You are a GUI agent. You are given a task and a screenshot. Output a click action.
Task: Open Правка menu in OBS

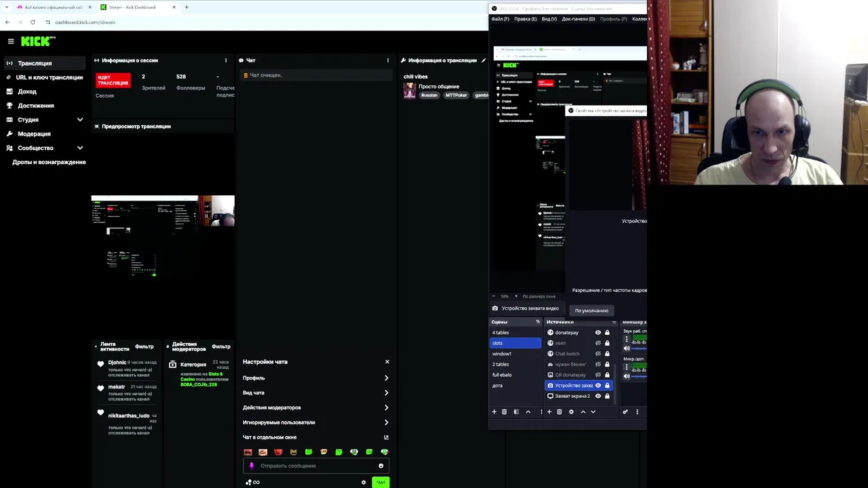[525, 19]
